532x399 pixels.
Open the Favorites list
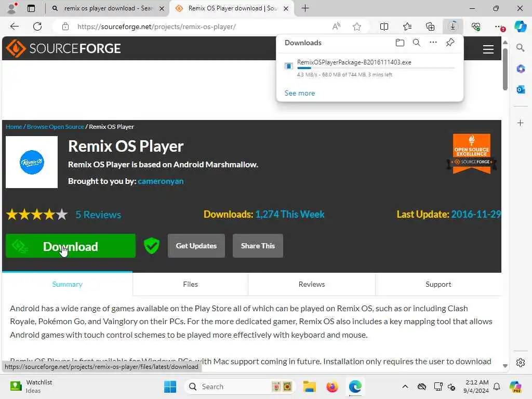[407, 26]
